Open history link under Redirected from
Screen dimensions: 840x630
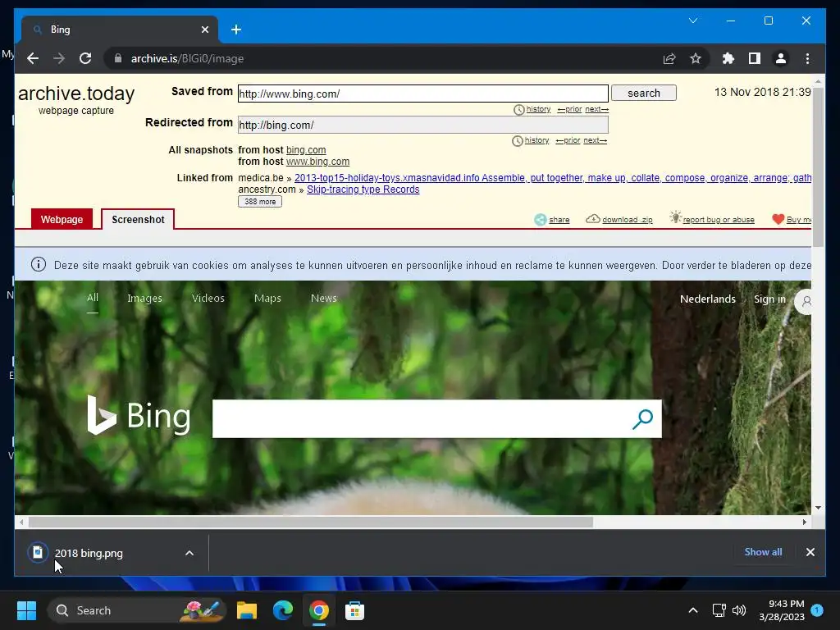[536, 139]
